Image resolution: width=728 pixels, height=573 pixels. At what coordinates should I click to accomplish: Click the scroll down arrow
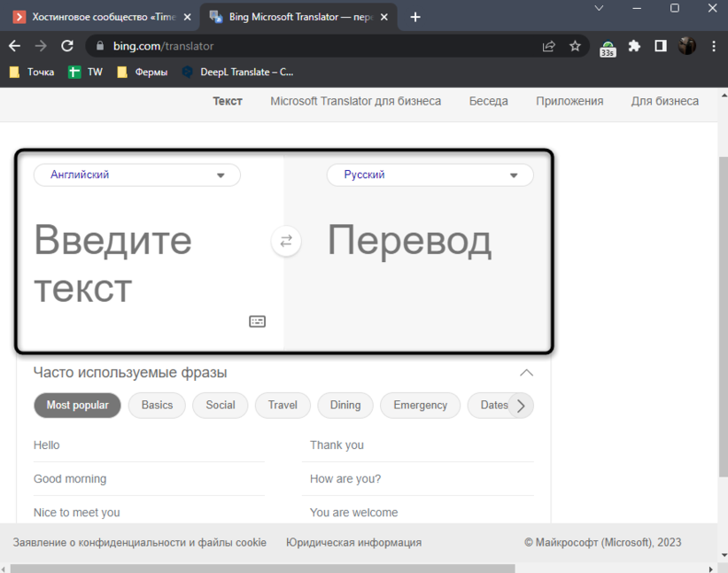pyautogui.click(x=724, y=555)
